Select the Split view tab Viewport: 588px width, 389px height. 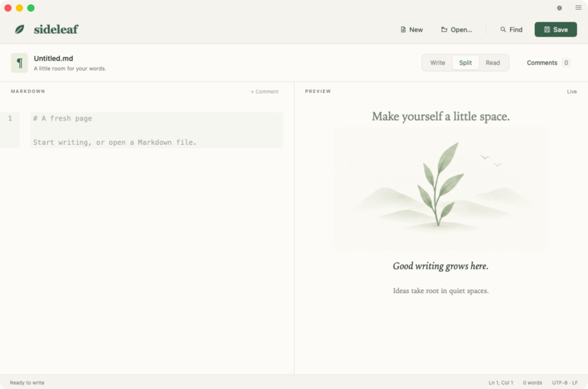(466, 63)
